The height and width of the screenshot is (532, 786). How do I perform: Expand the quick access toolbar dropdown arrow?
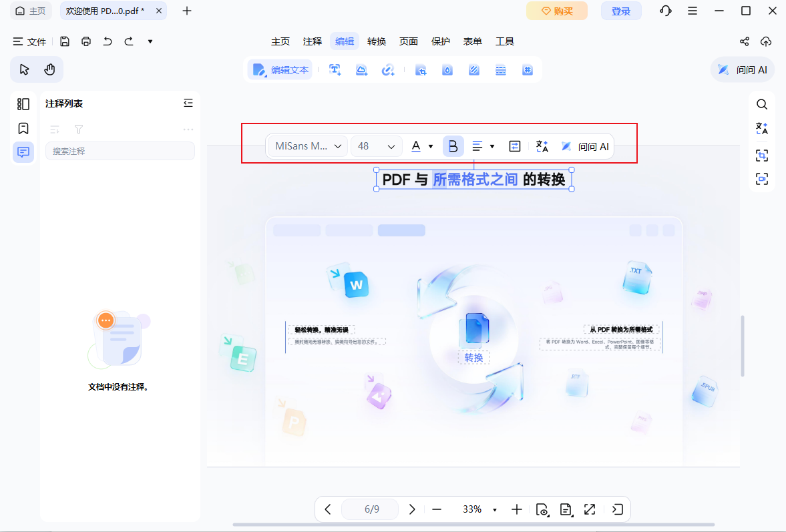pos(150,41)
